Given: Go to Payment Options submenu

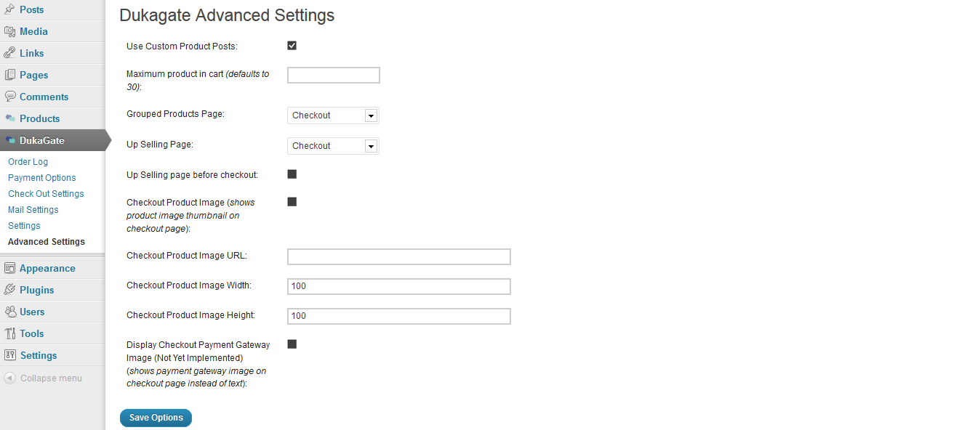Looking at the screenshot, I should pos(42,178).
